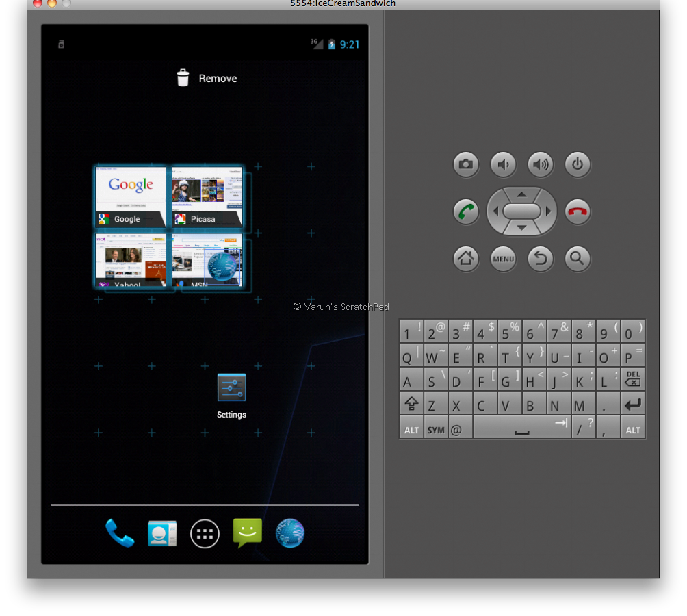Viewport: 687px width, 616px height.
Task: Click the D-pad left arrow
Action: (x=495, y=211)
